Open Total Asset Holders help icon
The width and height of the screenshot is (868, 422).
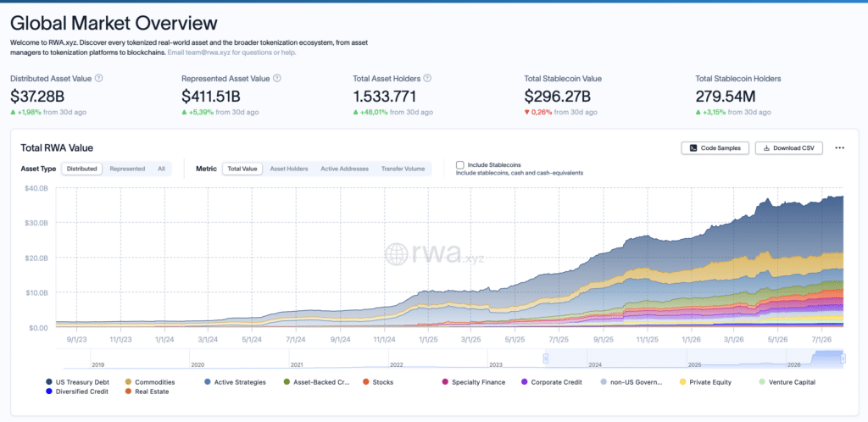tap(427, 79)
